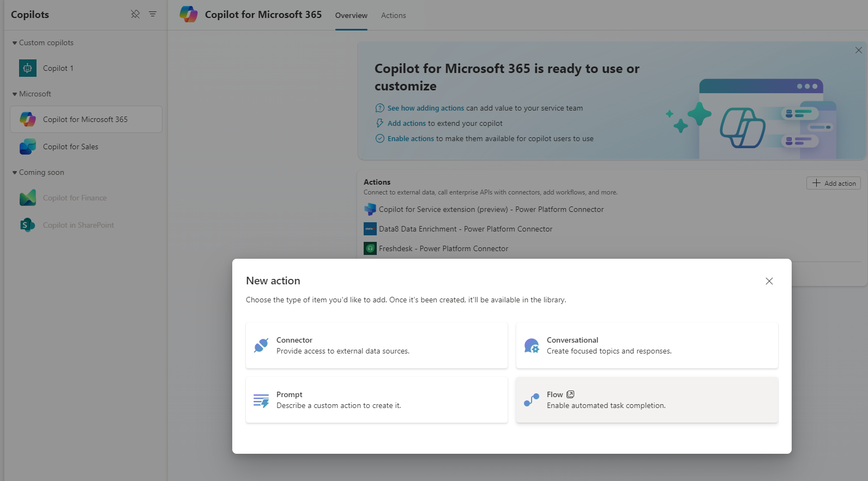Screen dimensions: 868x481
Task: Click the Conversational chat bubble icon
Action: [x=532, y=345]
